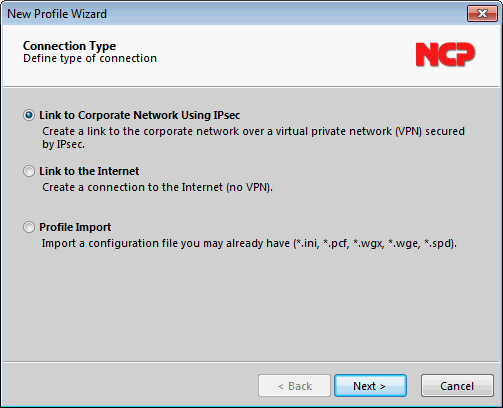Close the New Profile Wizard window

click(482, 14)
